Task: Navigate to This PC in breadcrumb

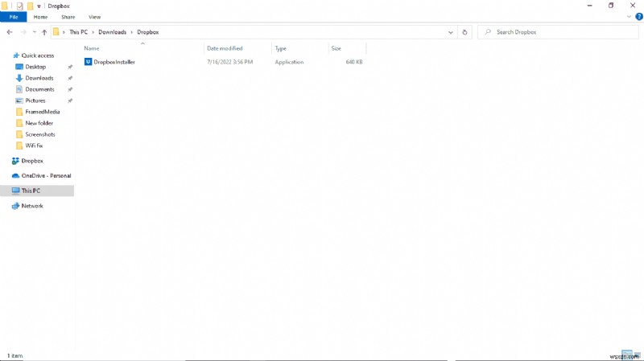Action: [x=78, y=32]
